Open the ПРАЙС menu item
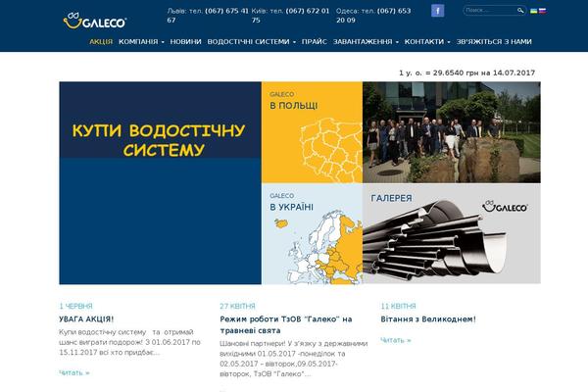Viewport: 588px width, 392px height. click(315, 41)
